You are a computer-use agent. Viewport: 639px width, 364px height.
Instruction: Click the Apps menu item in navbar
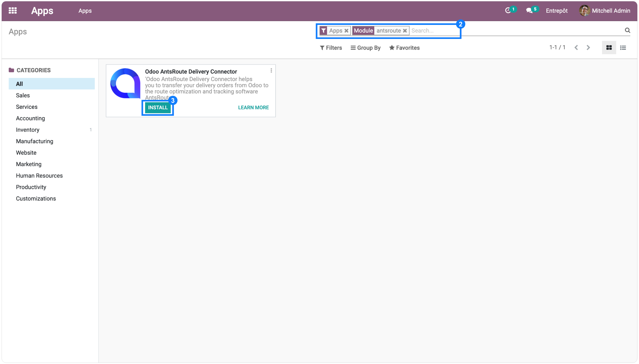point(85,11)
